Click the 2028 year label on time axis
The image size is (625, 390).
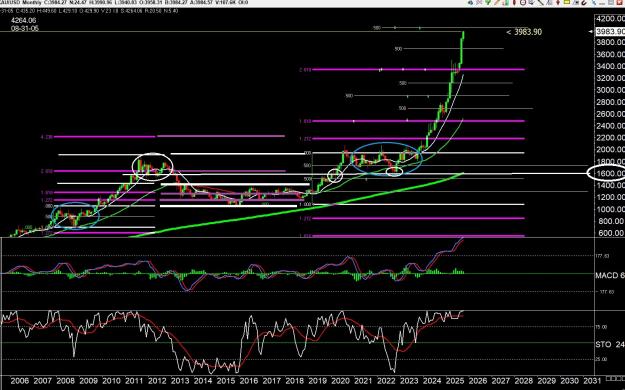click(x=523, y=381)
